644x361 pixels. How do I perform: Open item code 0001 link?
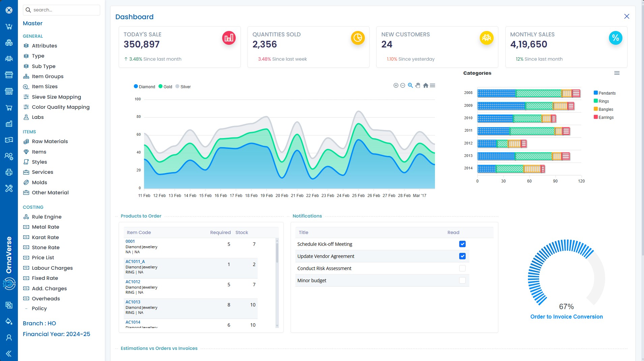click(x=130, y=241)
